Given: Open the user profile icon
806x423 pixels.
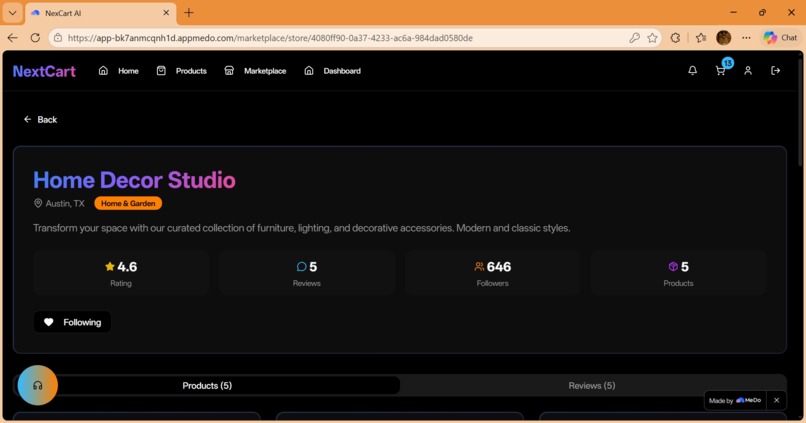Looking at the screenshot, I should 748,71.
